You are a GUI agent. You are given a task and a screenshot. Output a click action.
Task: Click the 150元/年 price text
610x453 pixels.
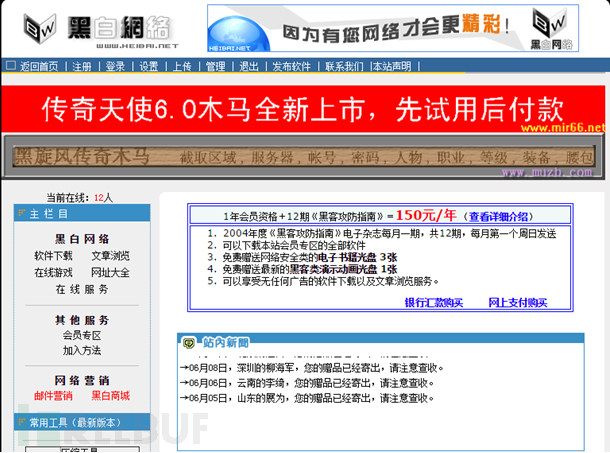[x=426, y=215]
